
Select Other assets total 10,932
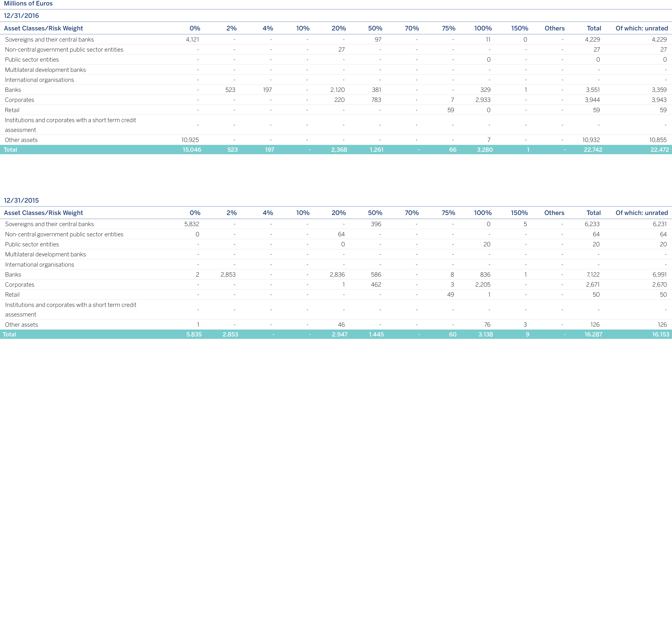click(x=591, y=140)
